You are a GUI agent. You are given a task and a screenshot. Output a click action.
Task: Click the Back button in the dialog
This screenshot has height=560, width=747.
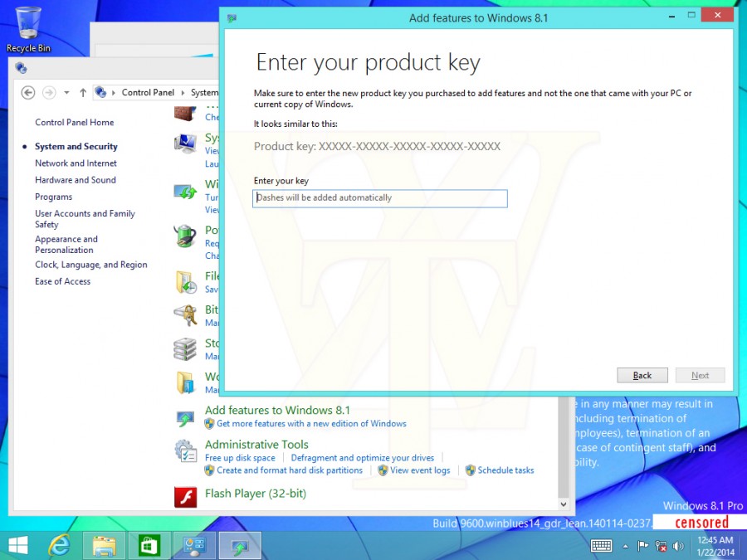pyautogui.click(x=642, y=375)
